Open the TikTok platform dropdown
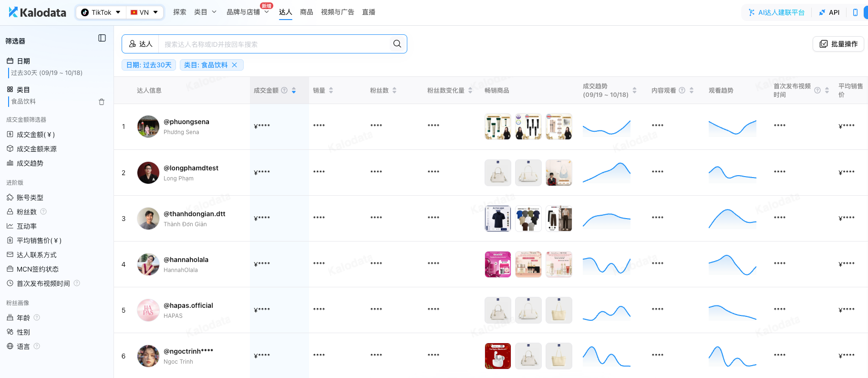Image resolution: width=868 pixels, height=378 pixels. [101, 12]
